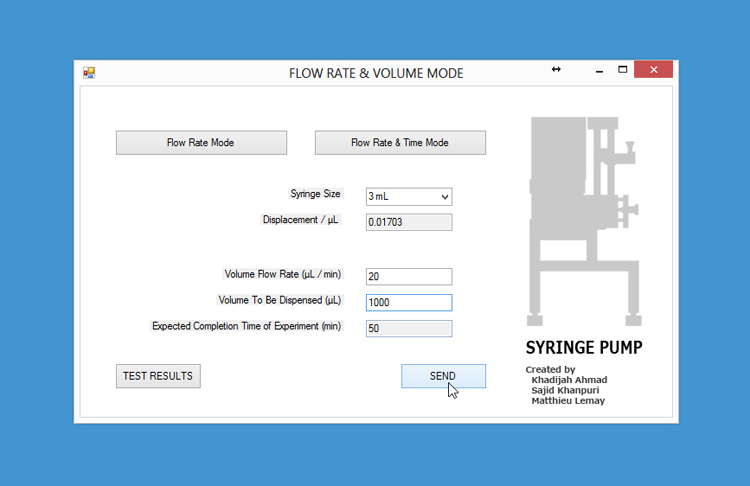Select the Volume To Be Dispensed field
This screenshot has height=486, width=750.
[409, 303]
